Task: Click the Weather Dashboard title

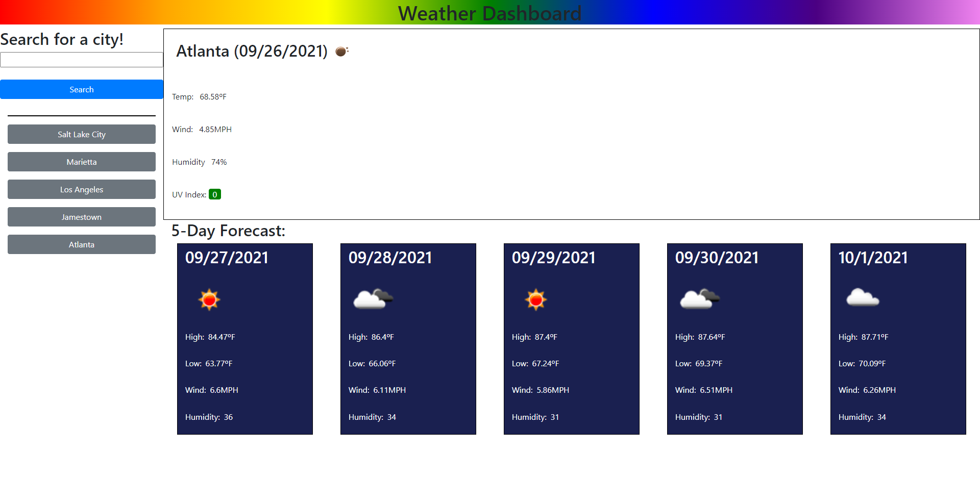Action: 490,13
